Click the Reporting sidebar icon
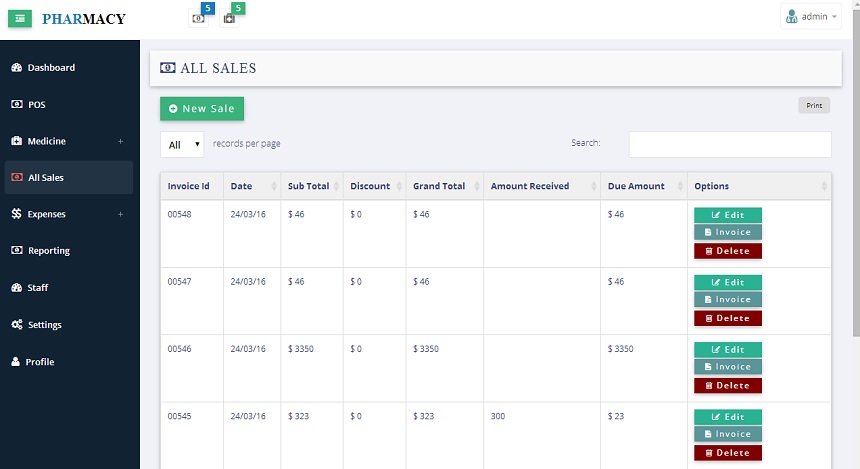860x469 pixels. [x=17, y=251]
